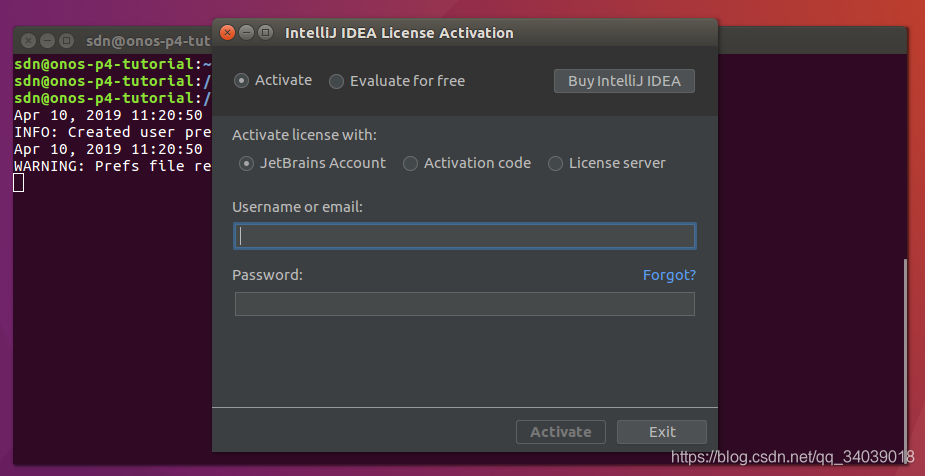Image resolution: width=925 pixels, height=476 pixels.
Task: Click the Exit button
Action: [662, 432]
